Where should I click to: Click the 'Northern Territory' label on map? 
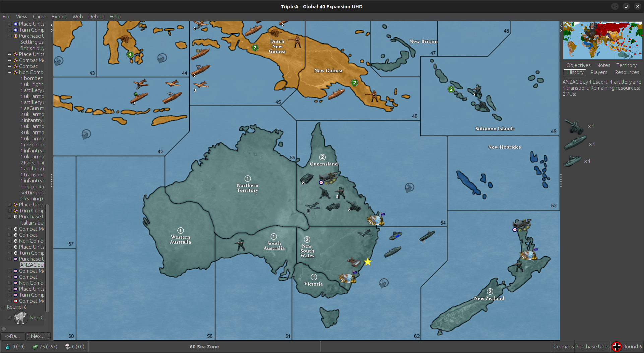pos(248,188)
